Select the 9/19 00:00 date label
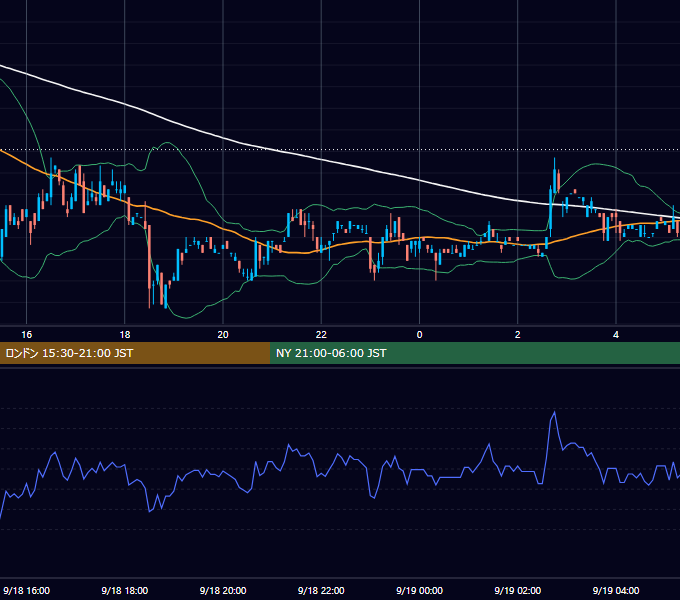 click(x=419, y=590)
